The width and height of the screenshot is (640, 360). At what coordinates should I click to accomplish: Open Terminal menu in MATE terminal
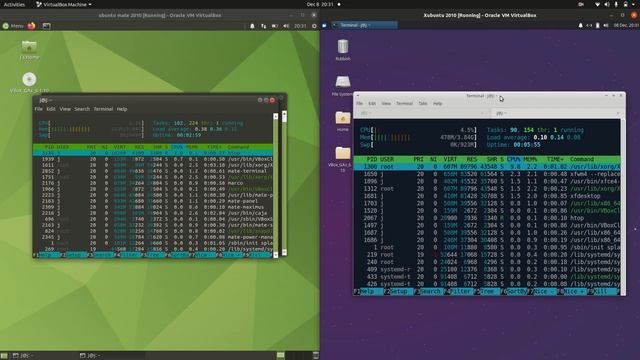coord(103,109)
